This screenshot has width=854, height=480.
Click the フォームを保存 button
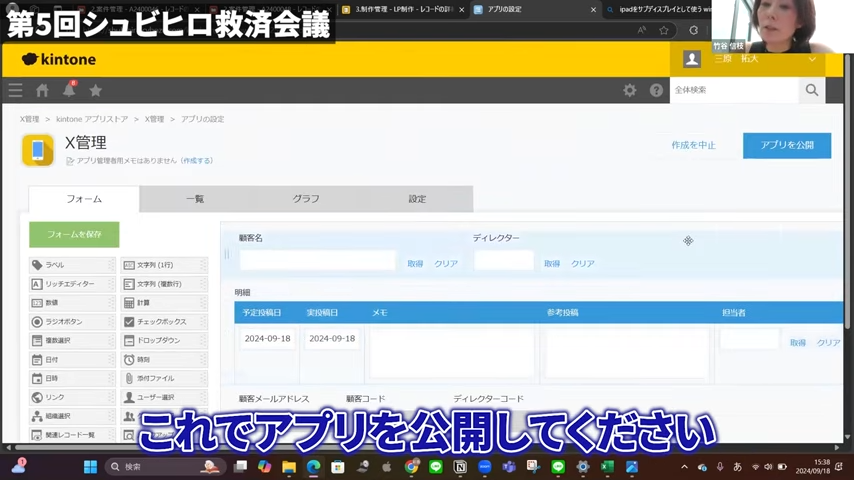pos(74,234)
